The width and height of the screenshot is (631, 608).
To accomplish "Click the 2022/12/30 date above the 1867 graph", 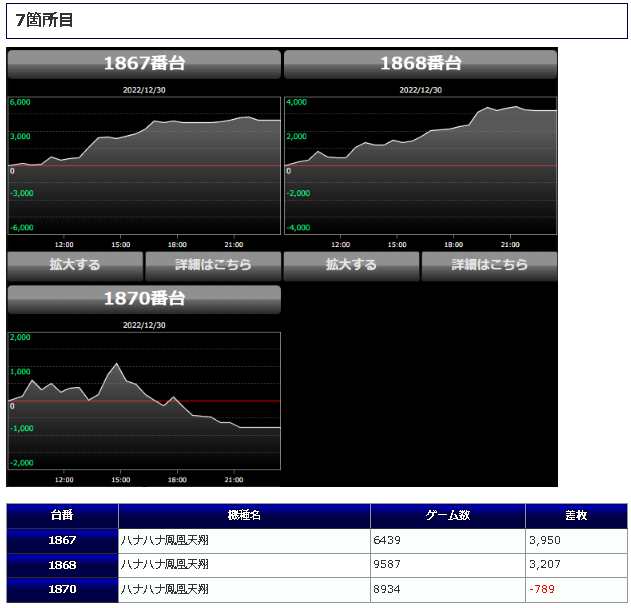I will pos(144,90).
